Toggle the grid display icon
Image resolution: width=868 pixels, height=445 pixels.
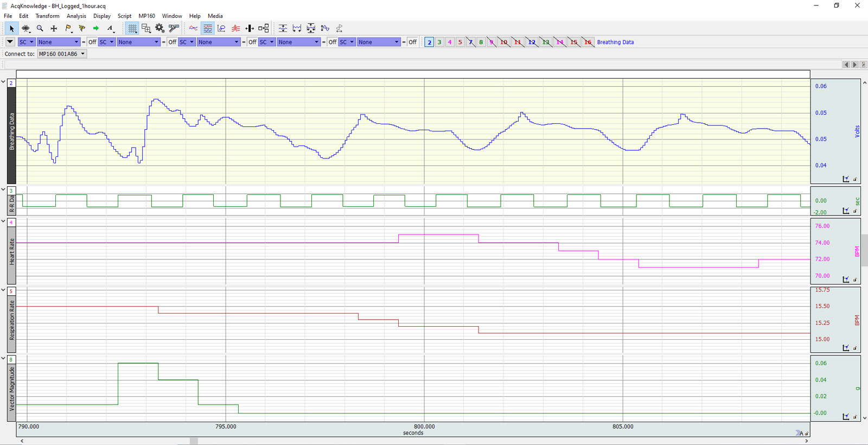tap(132, 28)
